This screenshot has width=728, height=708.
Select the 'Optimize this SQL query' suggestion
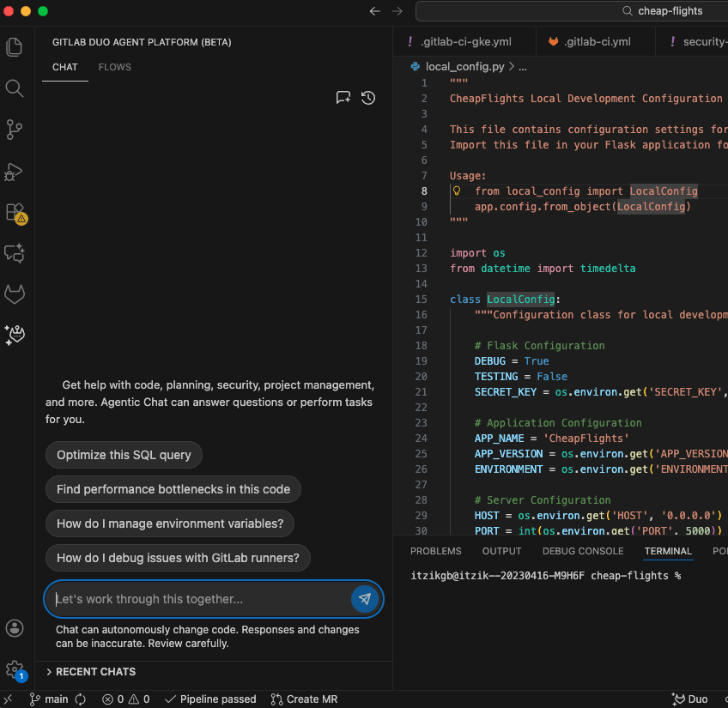click(124, 455)
